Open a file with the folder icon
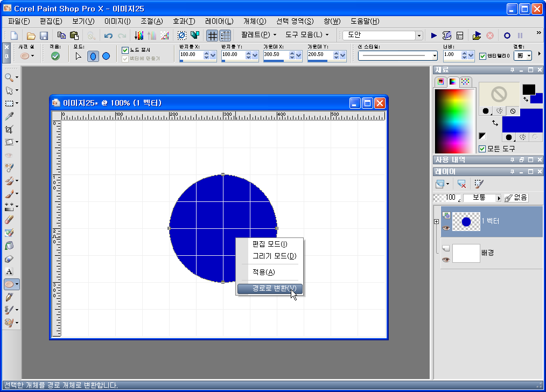This screenshot has width=546, height=392. 31,36
